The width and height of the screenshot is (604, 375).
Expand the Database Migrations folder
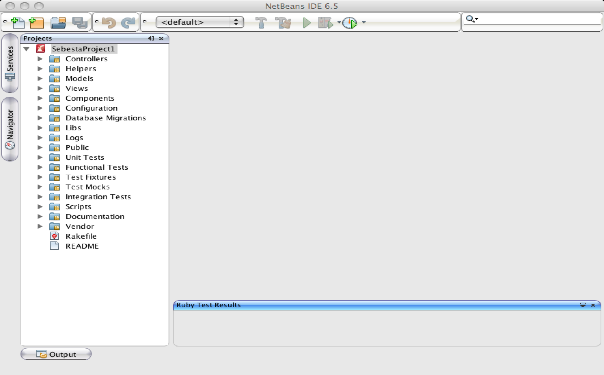tap(40, 118)
